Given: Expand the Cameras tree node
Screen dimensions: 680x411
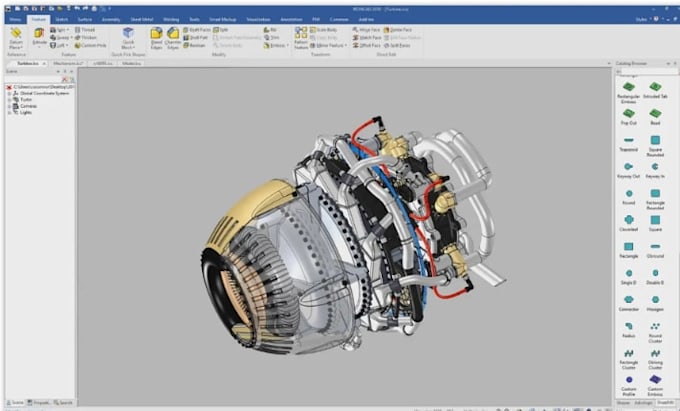Looking at the screenshot, I should click(10, 106).
